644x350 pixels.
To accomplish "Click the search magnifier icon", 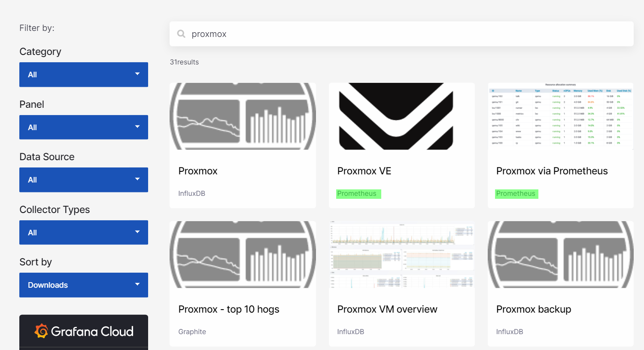I will [x=181, y=34].
